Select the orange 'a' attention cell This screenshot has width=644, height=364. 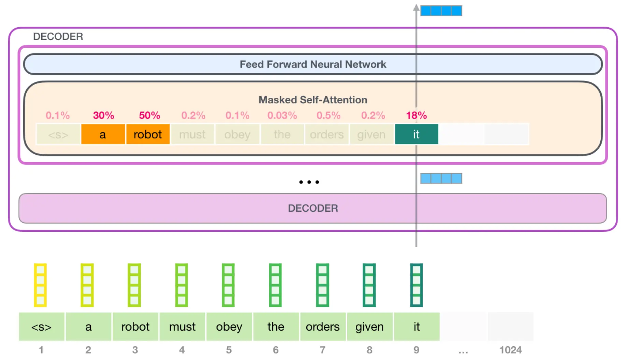tap(103, 134)
